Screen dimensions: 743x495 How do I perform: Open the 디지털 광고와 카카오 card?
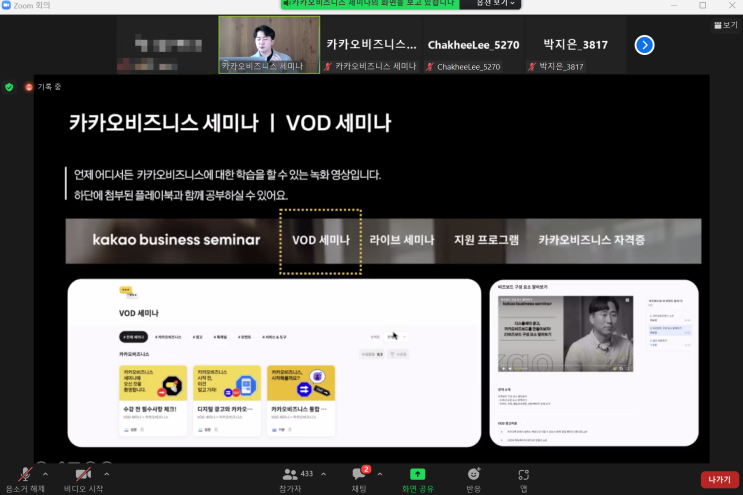(227, 400)
